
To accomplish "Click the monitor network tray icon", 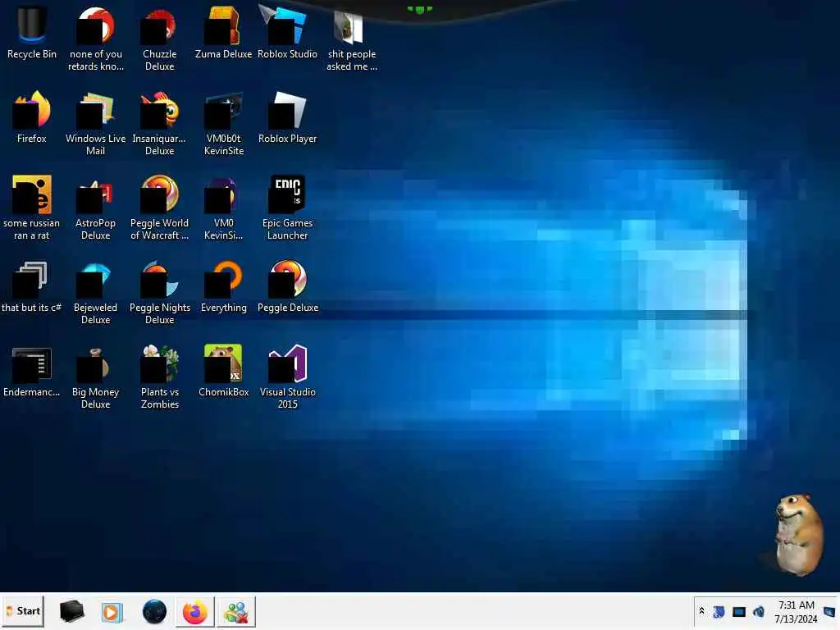I will click(739, 612).
